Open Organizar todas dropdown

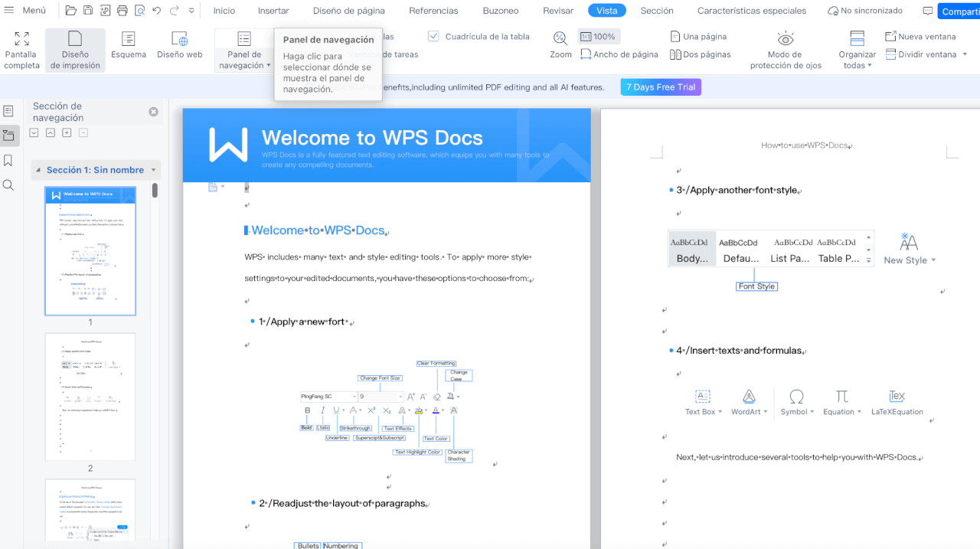[857, 50]
